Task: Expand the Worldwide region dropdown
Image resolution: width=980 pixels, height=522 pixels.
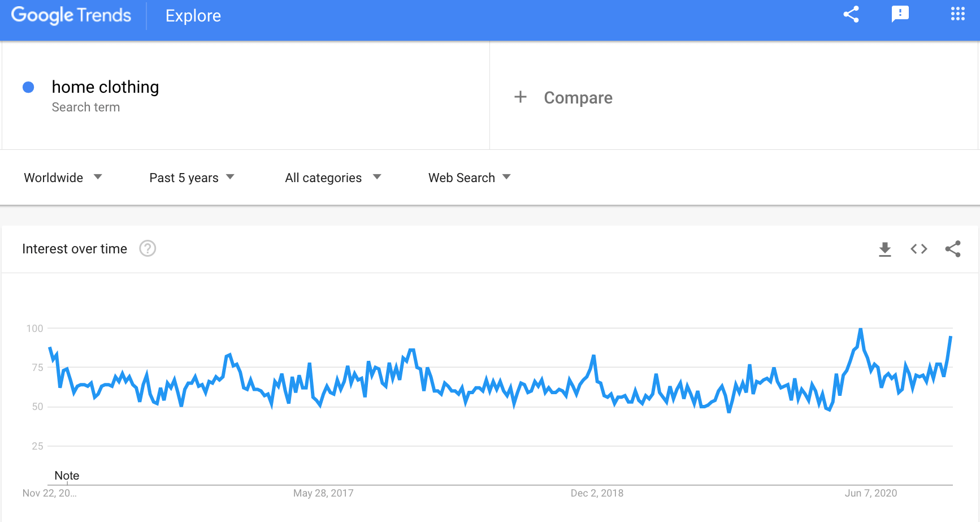Action: pos(63,178)
